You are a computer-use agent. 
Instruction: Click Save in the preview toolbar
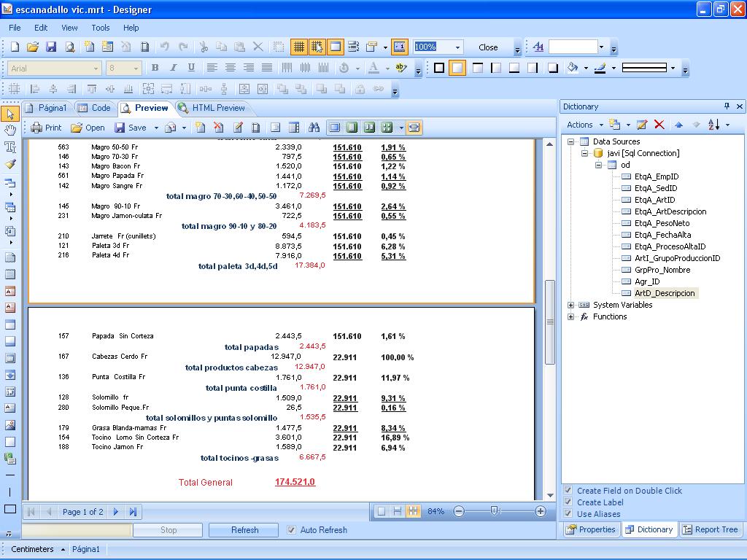[131, 128]
